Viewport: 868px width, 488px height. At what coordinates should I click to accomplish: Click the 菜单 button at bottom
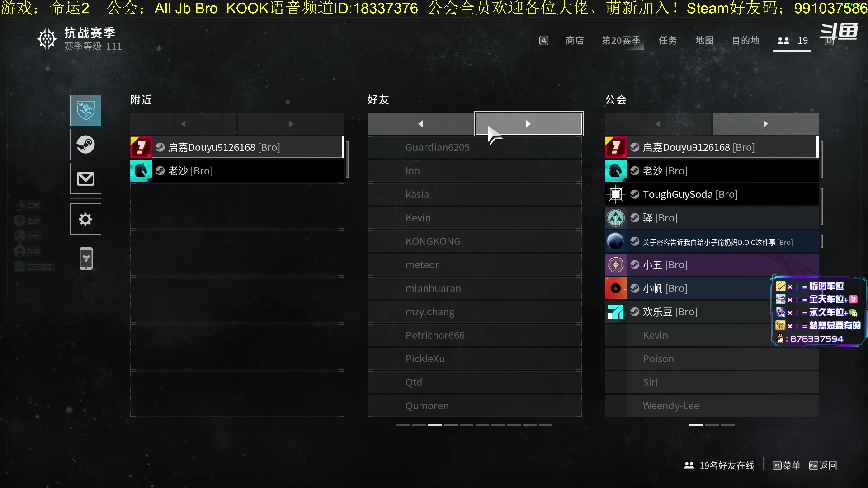(x=787, y=465)
